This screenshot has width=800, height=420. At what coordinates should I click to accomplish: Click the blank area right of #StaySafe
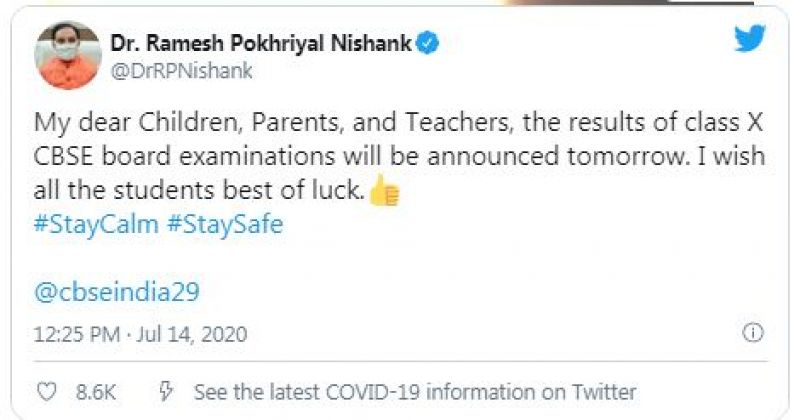click(500, 224)
